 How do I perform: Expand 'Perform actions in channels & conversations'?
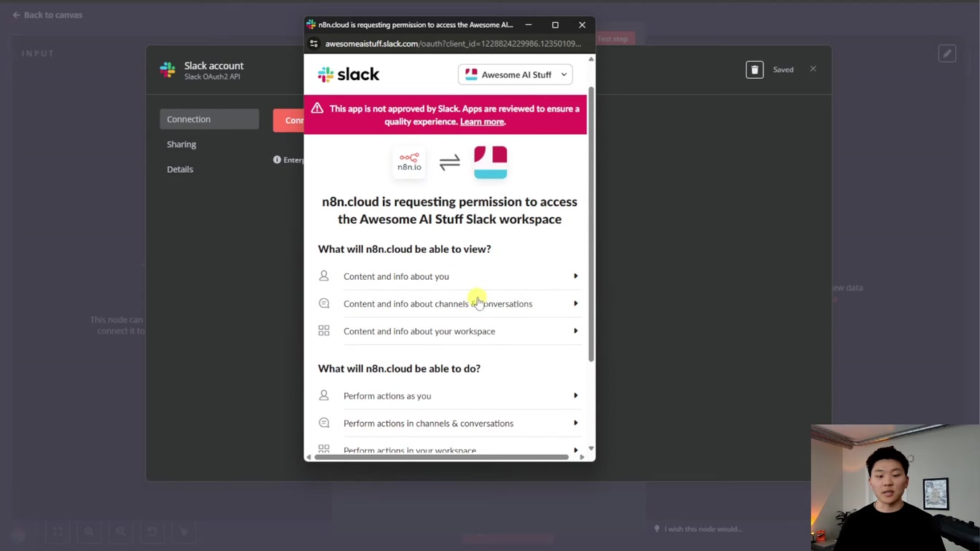pos(448,423)
